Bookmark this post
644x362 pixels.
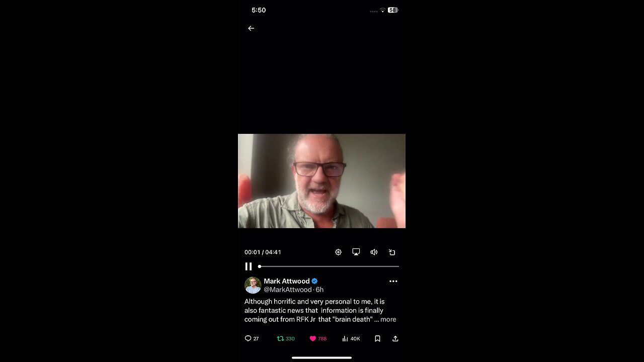click(x=377, y=338)
